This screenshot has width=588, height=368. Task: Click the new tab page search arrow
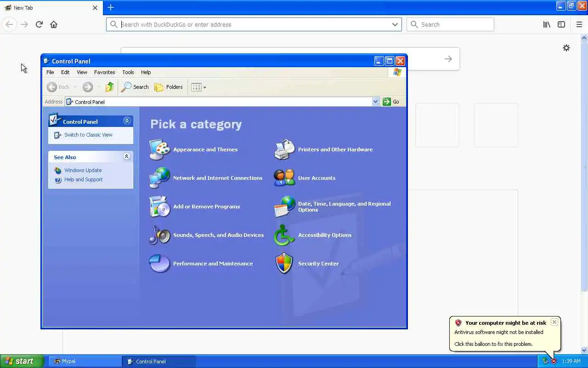tap(448, 59)
